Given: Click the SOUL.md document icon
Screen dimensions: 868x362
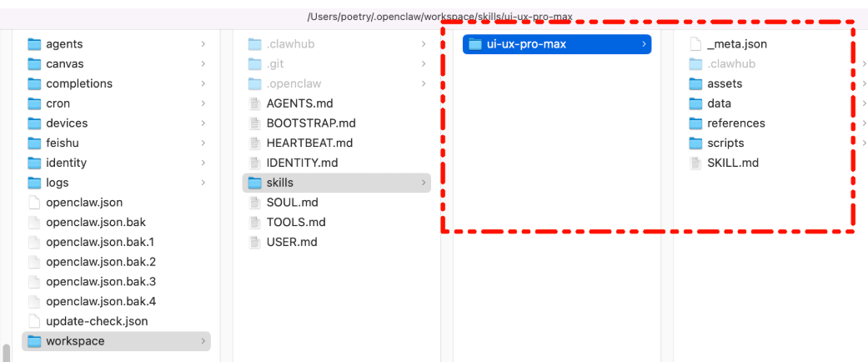Looking at the screenshot, I should tap(254, 203).
